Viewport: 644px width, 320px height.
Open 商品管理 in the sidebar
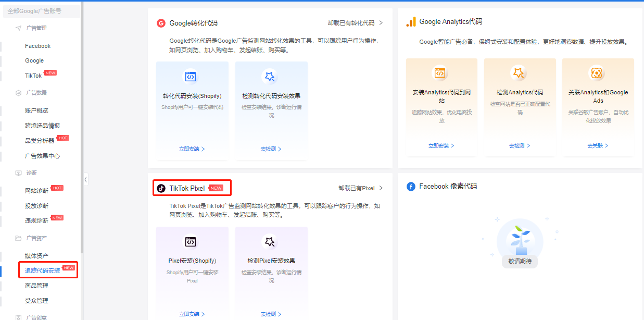coord(36,286)
